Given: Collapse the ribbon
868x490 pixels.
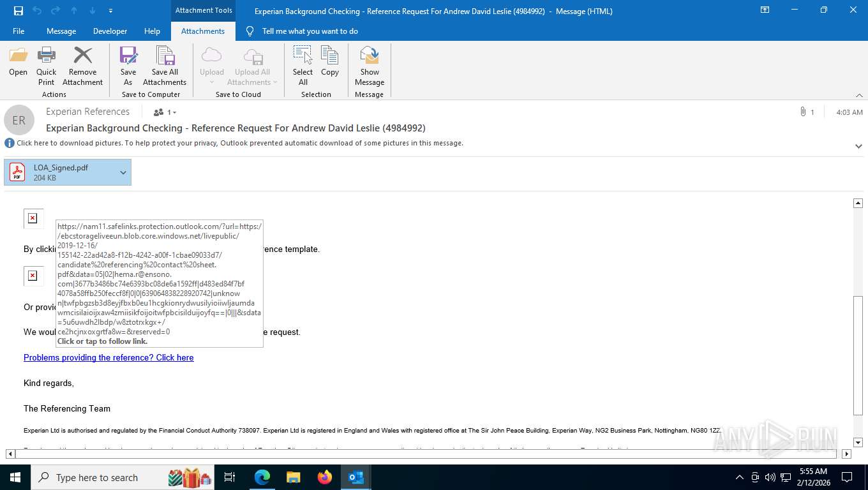Looking at the screenshot, I should (x=859, y=94).
